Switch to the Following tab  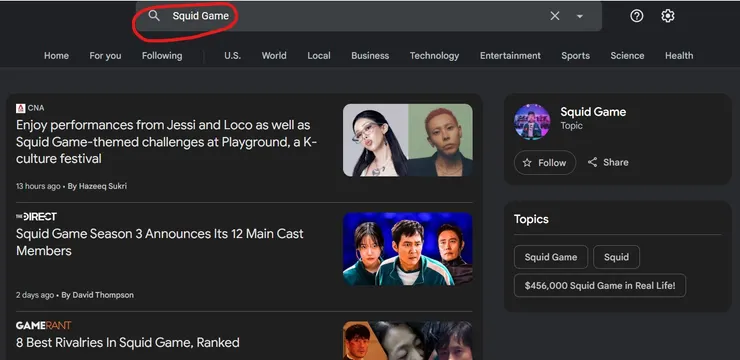(x=162, y=56)
